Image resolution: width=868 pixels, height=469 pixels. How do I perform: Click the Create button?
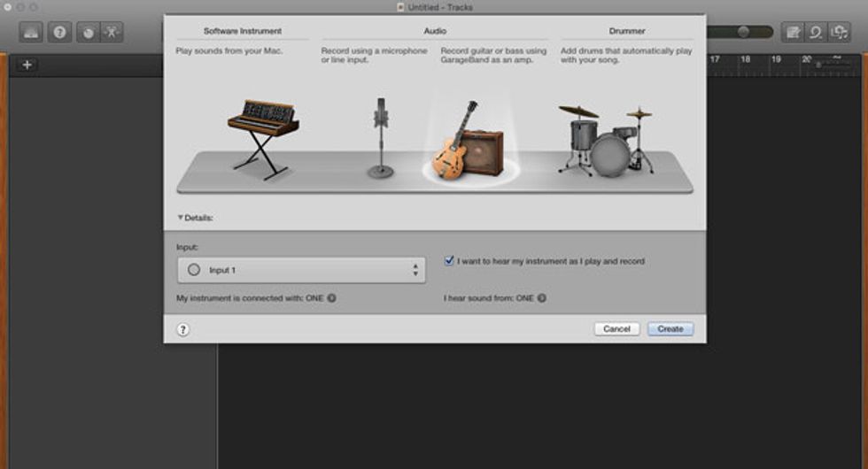pyautogui.click(x=670, y=329)
